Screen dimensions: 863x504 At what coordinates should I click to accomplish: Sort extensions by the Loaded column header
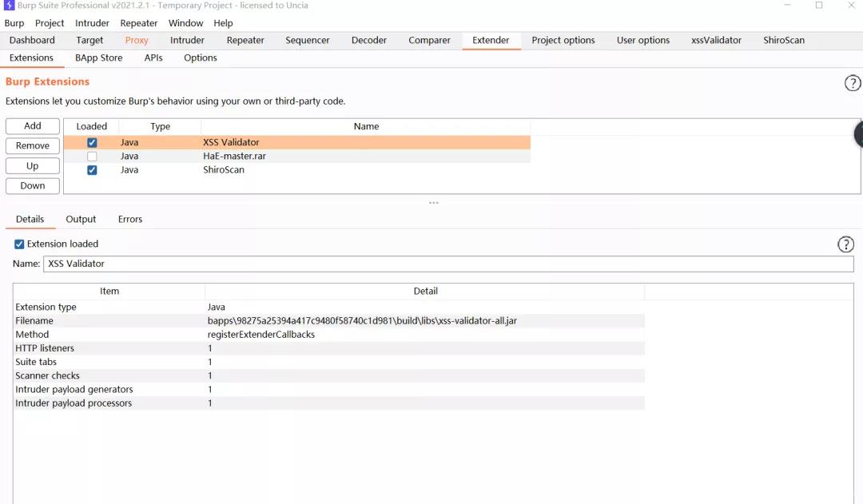click(91, 126)
